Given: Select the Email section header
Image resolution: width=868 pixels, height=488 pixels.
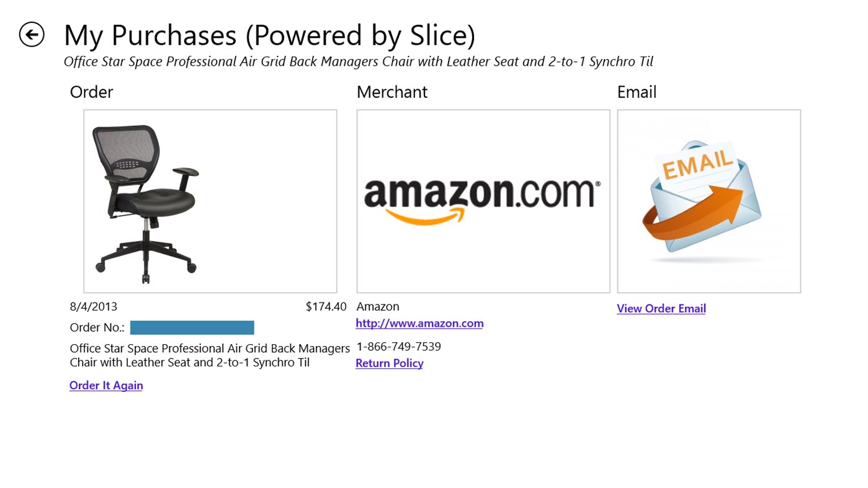Looking at the screenshot, I should (x=636, y=92).
